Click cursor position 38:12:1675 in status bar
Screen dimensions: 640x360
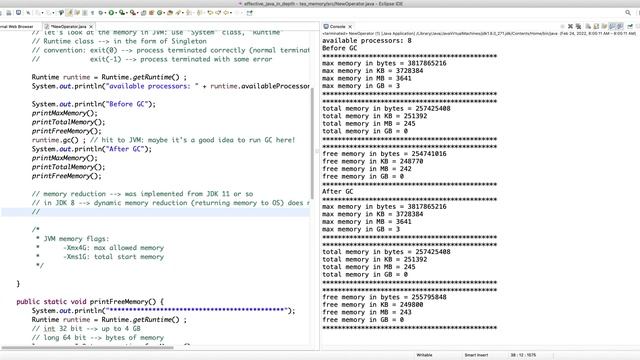(x=523, y=355)
